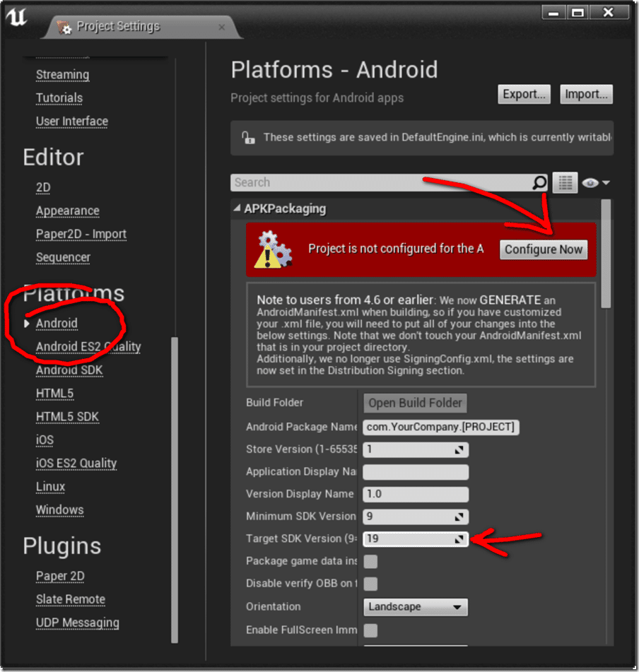Click the Import... button
This screenshot has width=639, height=672.
(x=586, y=94)
